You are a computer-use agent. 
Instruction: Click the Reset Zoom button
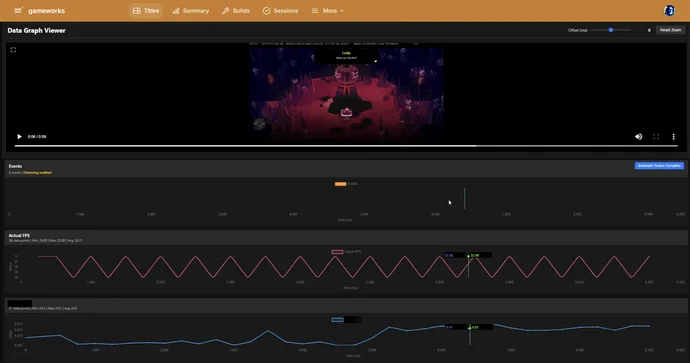[x=670, y=30]
